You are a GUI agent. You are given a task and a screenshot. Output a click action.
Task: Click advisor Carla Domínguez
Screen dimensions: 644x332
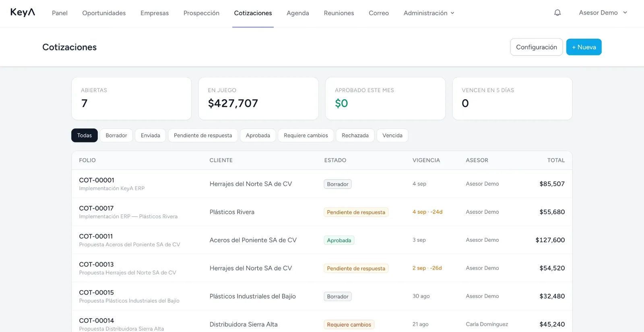coord(487,324)
